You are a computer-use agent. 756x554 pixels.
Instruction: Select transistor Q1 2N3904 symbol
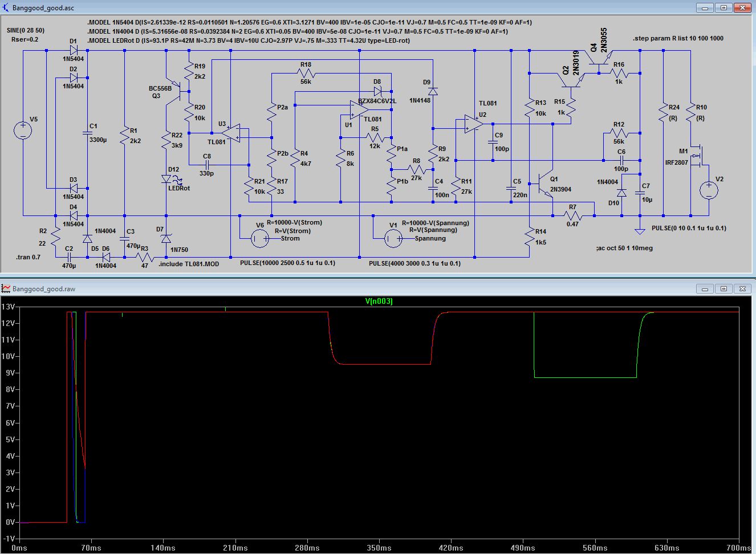[x=546, y=184]
